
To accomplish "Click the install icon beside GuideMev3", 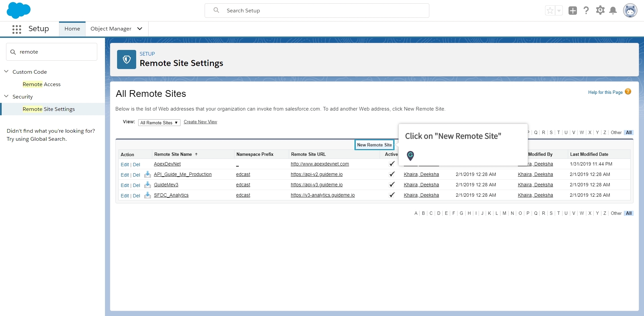I will (x=147, y=185).
